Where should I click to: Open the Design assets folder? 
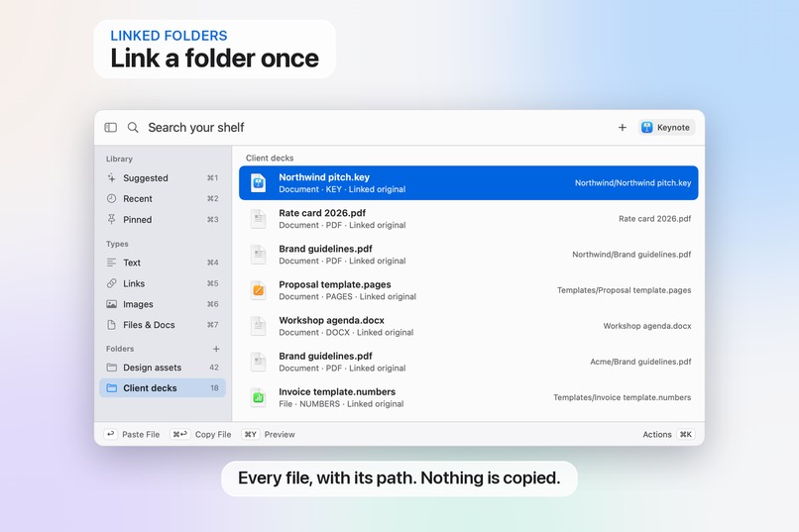(x=163, y=368)
